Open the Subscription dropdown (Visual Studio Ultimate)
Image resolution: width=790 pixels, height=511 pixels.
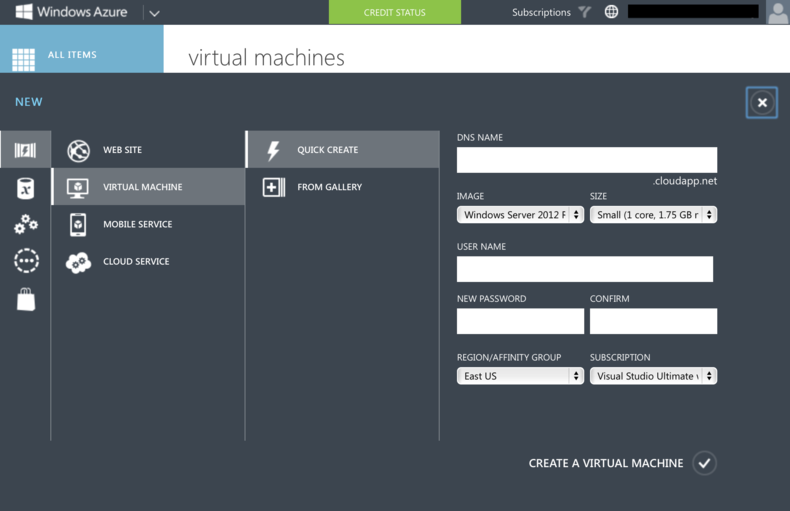point(653,376)
